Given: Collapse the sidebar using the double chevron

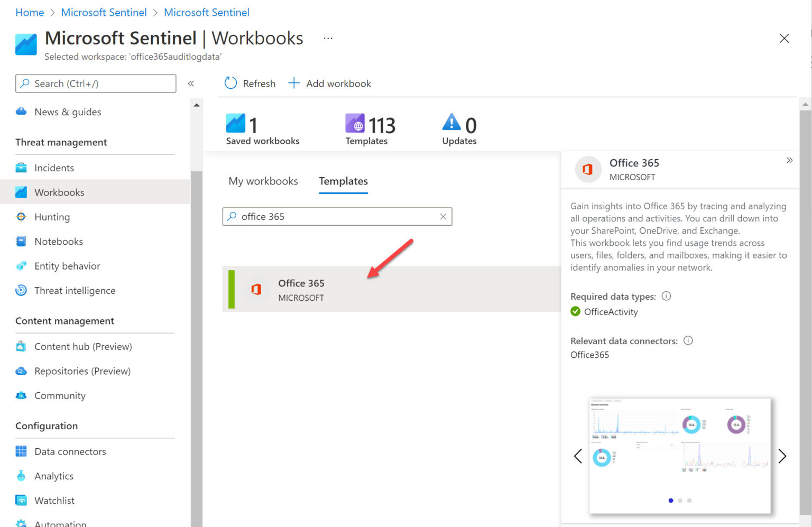Looking at the screenshot, I should point(191,83).
